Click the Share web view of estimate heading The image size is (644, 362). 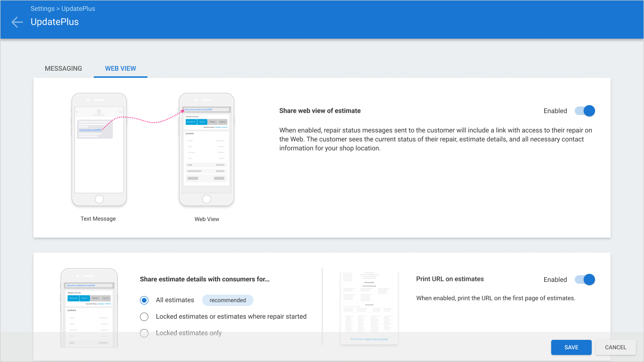point(320,111)
